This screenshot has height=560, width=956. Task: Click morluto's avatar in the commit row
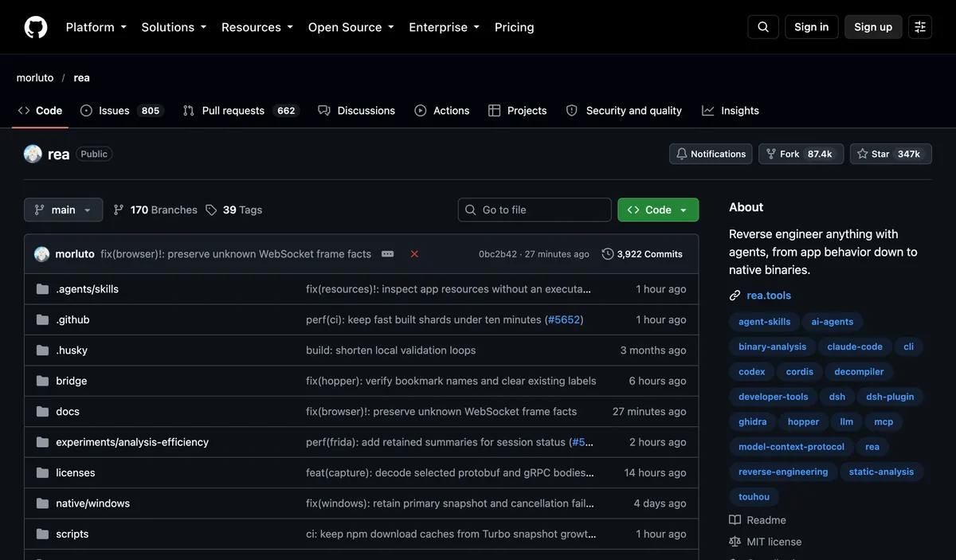[x=42, y=254]
